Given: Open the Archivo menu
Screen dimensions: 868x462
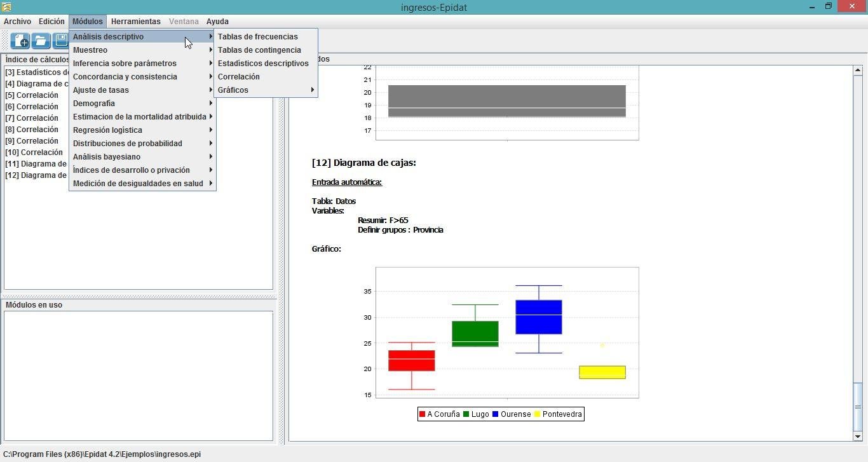Looking at the screenshot, I should 17,21.
